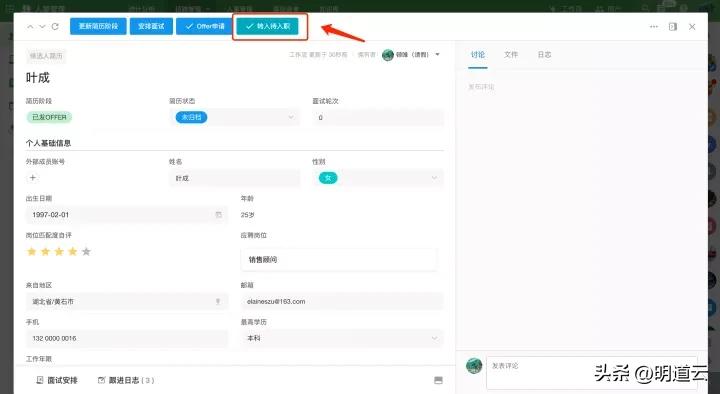Click the 转入待入职 button
Screen dimensions: 720x394
[268, 26]
